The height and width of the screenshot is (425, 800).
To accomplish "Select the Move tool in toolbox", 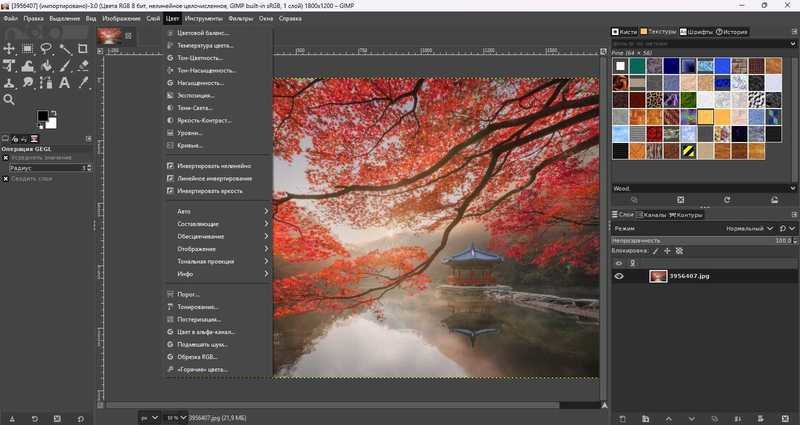I will 9,47.
